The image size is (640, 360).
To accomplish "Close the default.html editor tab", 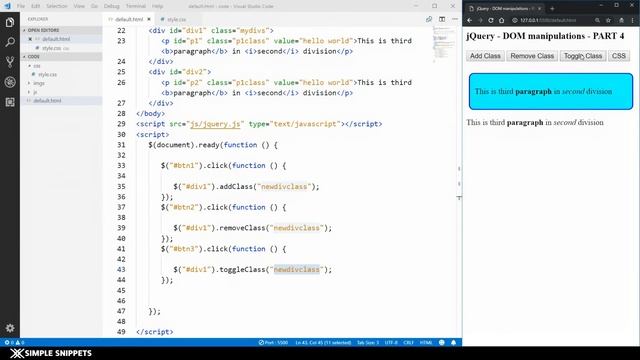I will pos(149,19).
